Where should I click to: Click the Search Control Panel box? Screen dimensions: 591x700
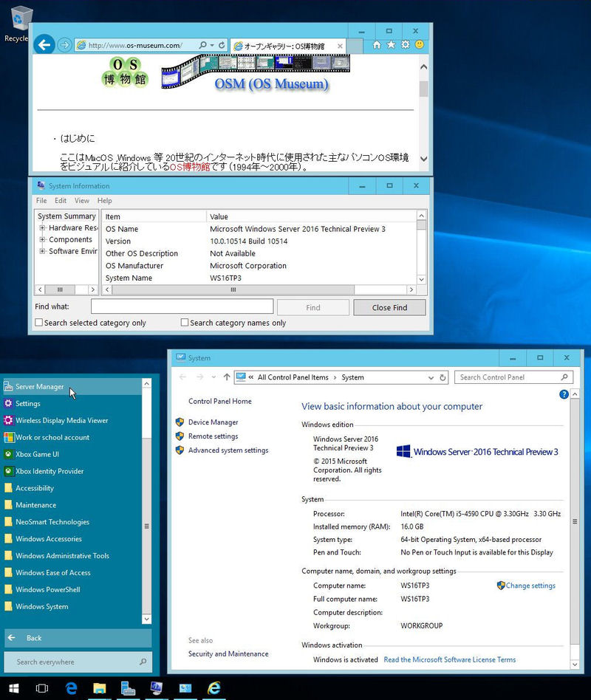click(513, 377)
